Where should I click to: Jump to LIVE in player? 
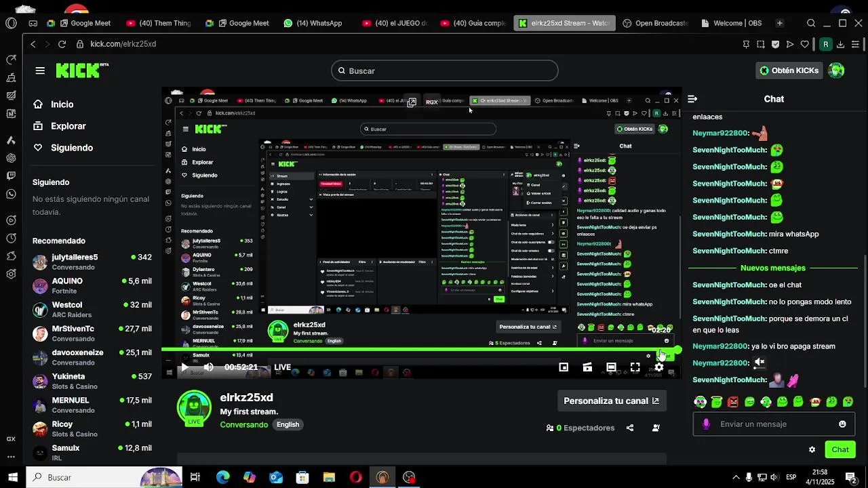pos(282,367)
